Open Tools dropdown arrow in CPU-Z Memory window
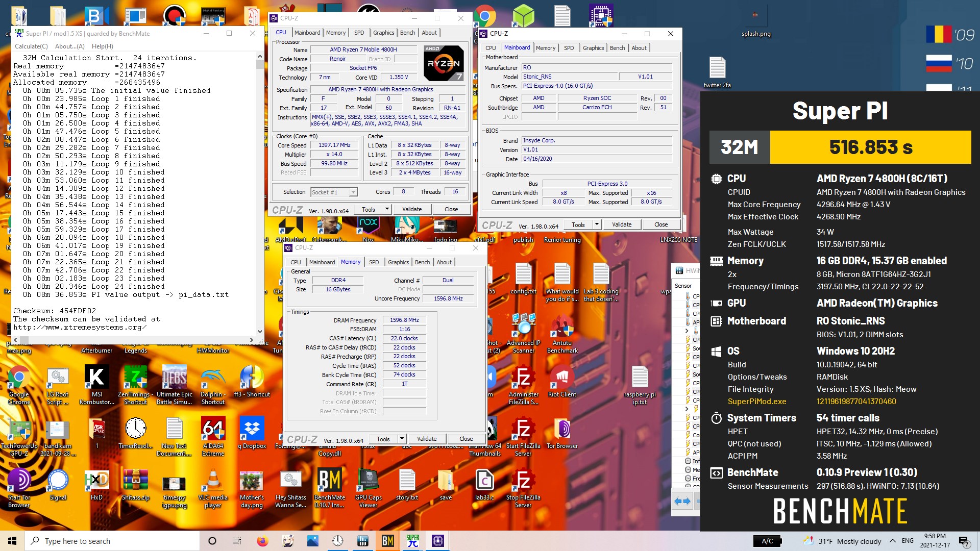 point(402,439)
